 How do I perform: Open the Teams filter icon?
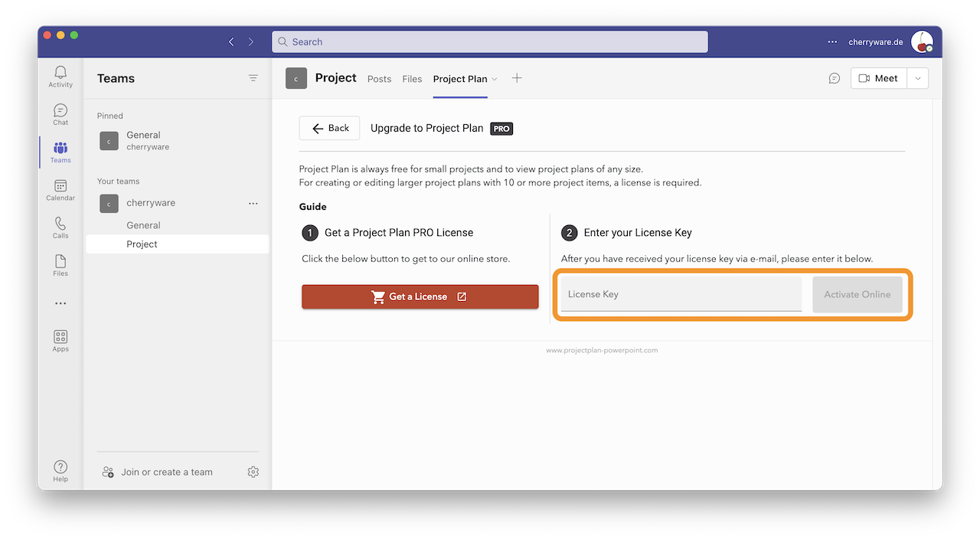[253, 78]
